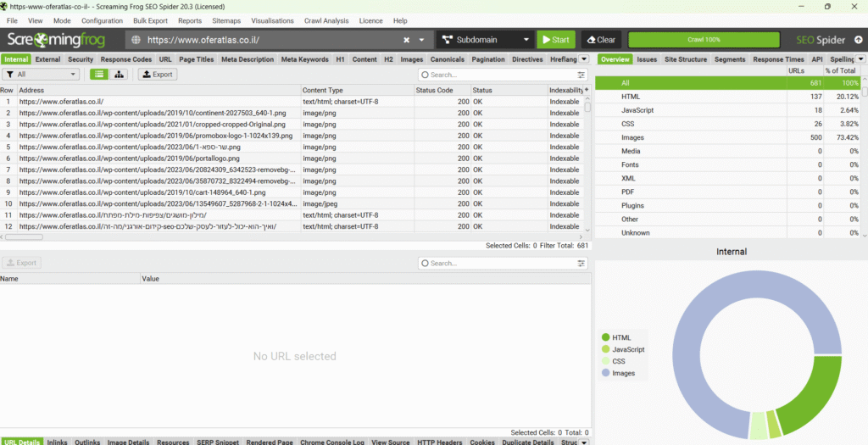
Task: Open the HTTP Headers bottom tab
Action: click(440, 442)
